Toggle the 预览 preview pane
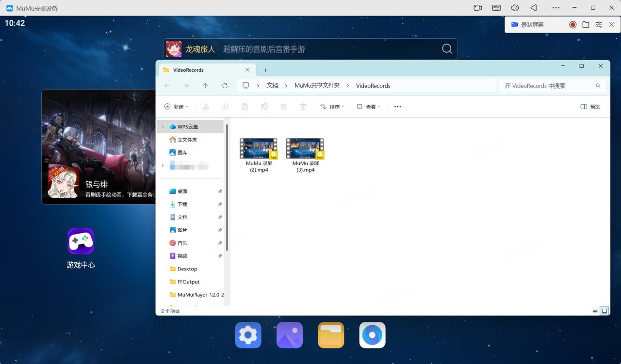This screenshot has width=621, height=364. click(590, 107)
